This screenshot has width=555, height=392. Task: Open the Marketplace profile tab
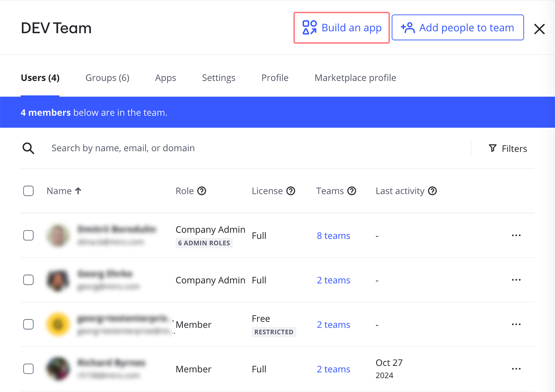tap(355, 78)
